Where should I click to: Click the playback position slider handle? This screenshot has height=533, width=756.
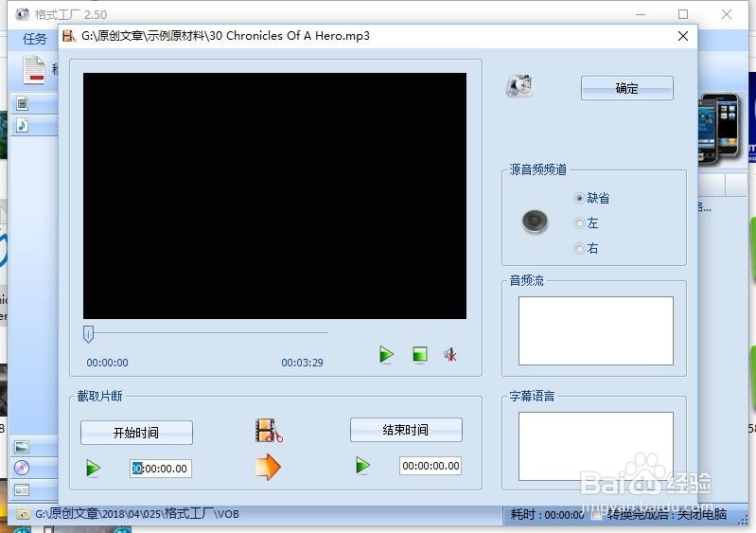point(88,334)
